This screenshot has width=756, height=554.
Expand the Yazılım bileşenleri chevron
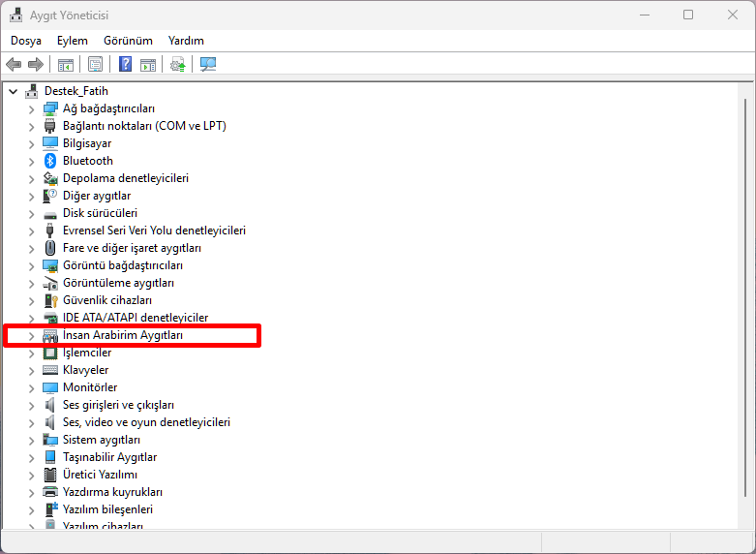[x=31, y=510]
